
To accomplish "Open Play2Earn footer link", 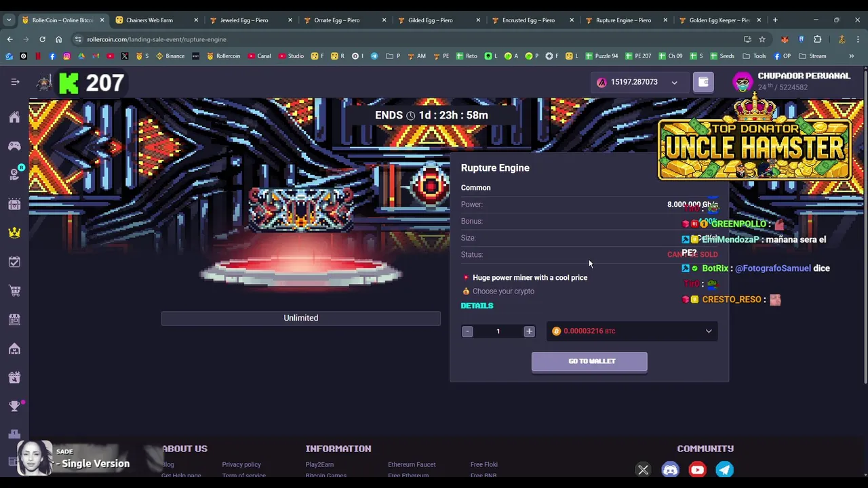I will point(319,464).
